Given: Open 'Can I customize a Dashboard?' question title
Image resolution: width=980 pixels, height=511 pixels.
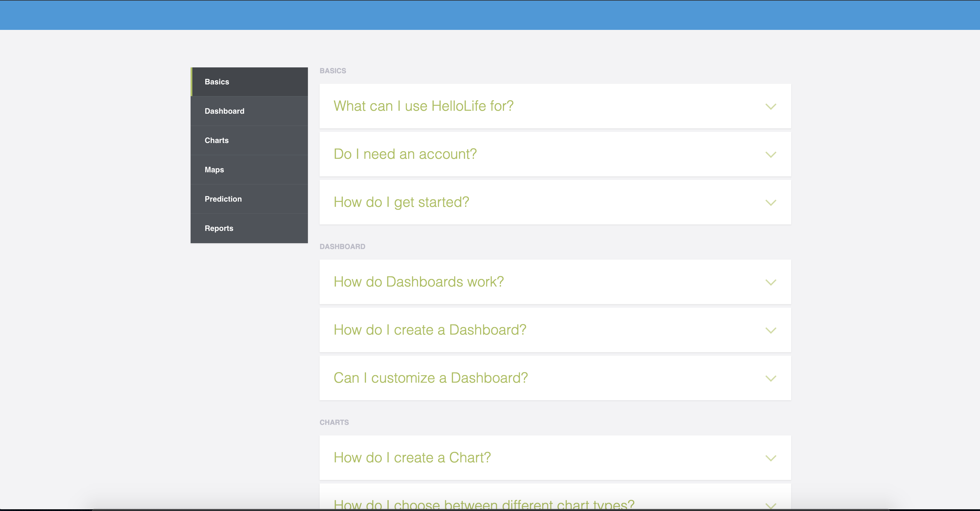Looking at the screenshot, I should (430, 378).
